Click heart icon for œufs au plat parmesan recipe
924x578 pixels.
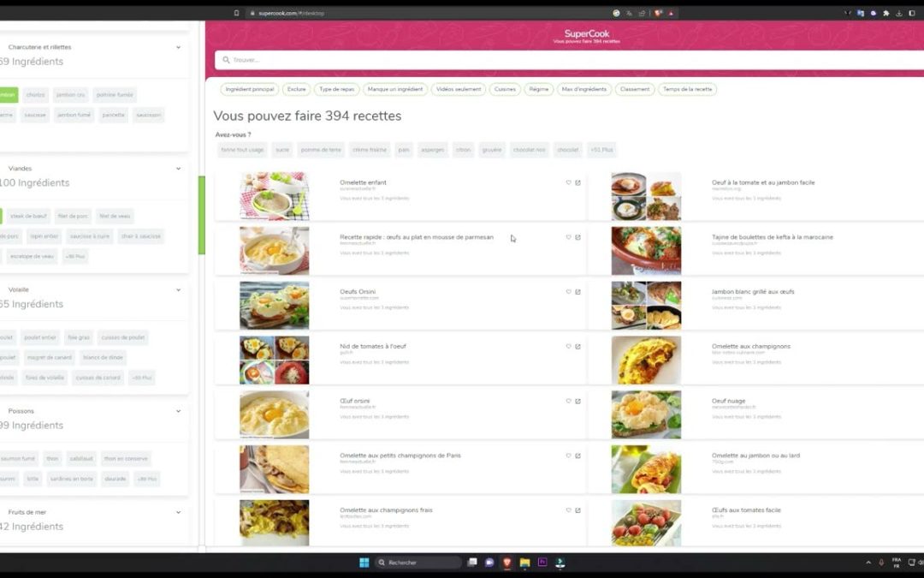[x=569, y=237]
